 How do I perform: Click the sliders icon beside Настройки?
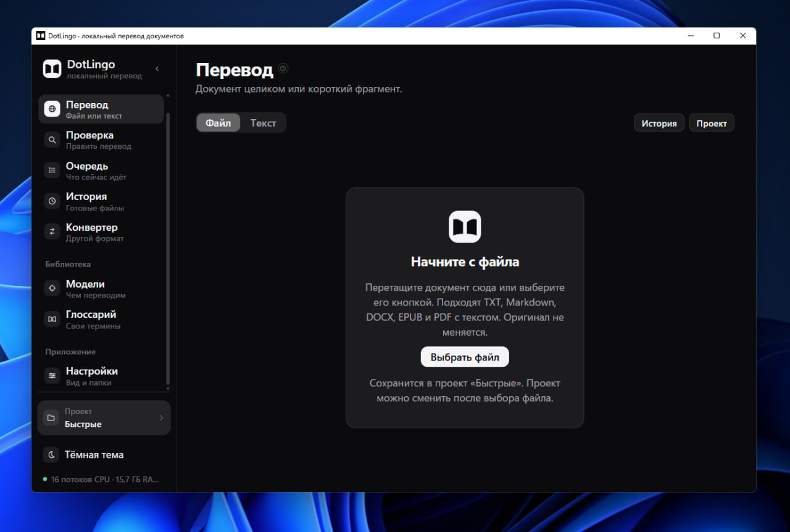[x=52, y=376]
